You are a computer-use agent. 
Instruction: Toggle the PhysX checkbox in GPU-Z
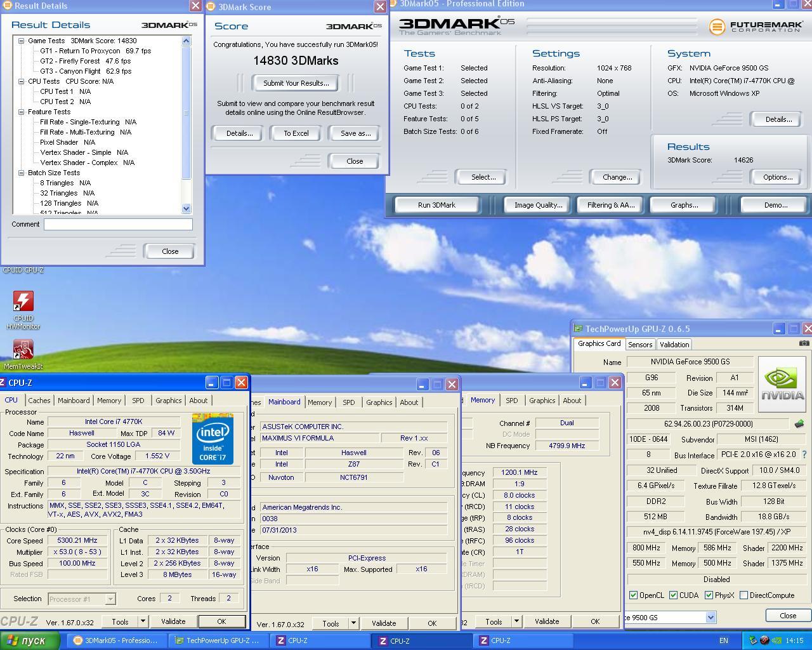pyautogui.click(x=709, y=595)
